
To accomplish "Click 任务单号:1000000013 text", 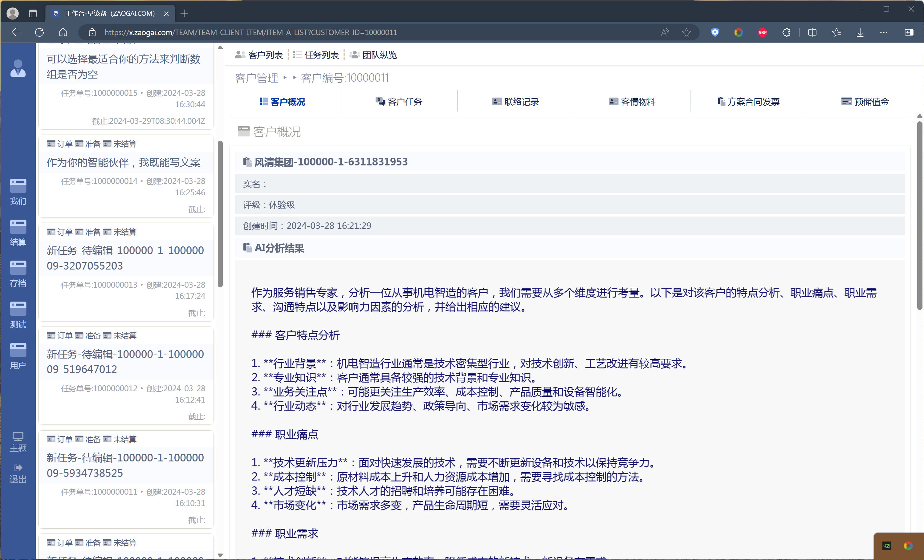I will click(99, 285).
